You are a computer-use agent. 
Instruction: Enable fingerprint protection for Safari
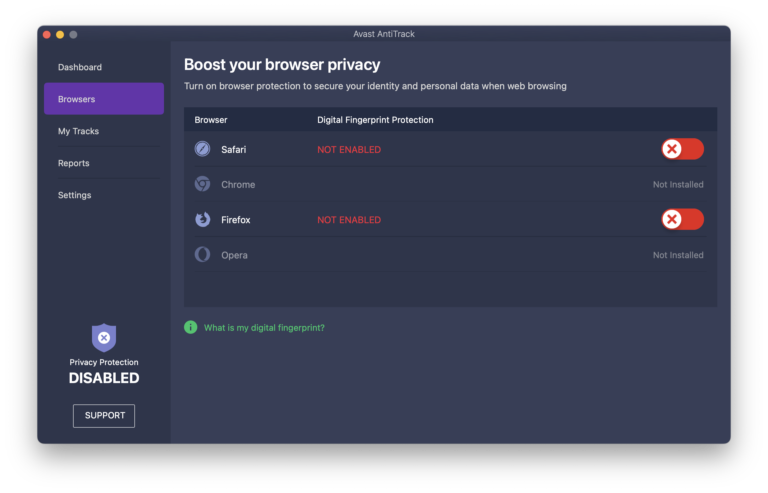click(682, 149)
